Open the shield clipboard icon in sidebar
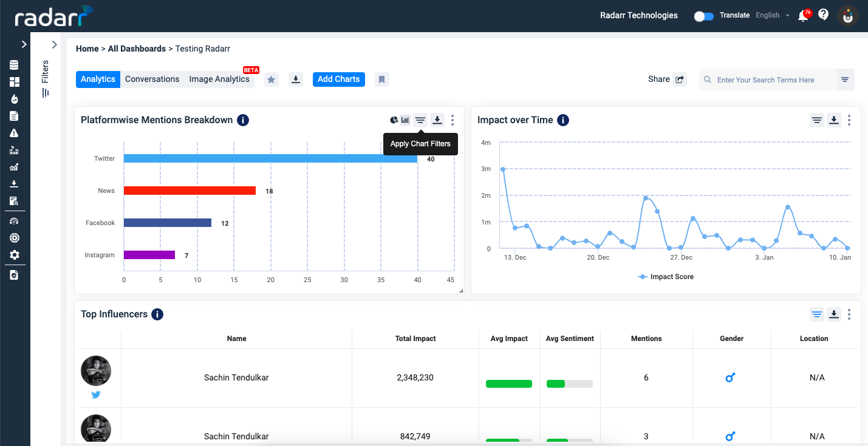 [14, 275]
